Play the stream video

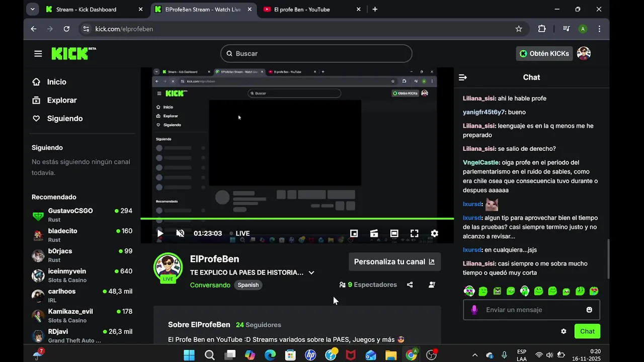[x=160, y=233]
